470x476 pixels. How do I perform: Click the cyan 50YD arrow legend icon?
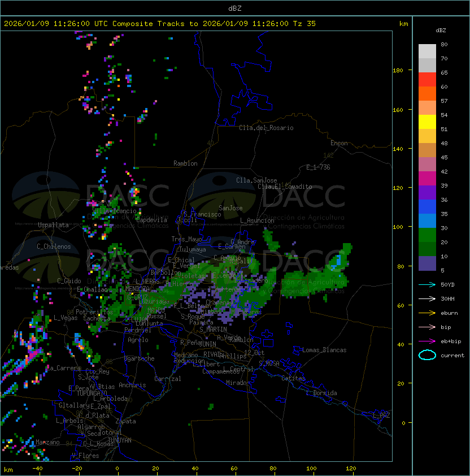(427, 284)
